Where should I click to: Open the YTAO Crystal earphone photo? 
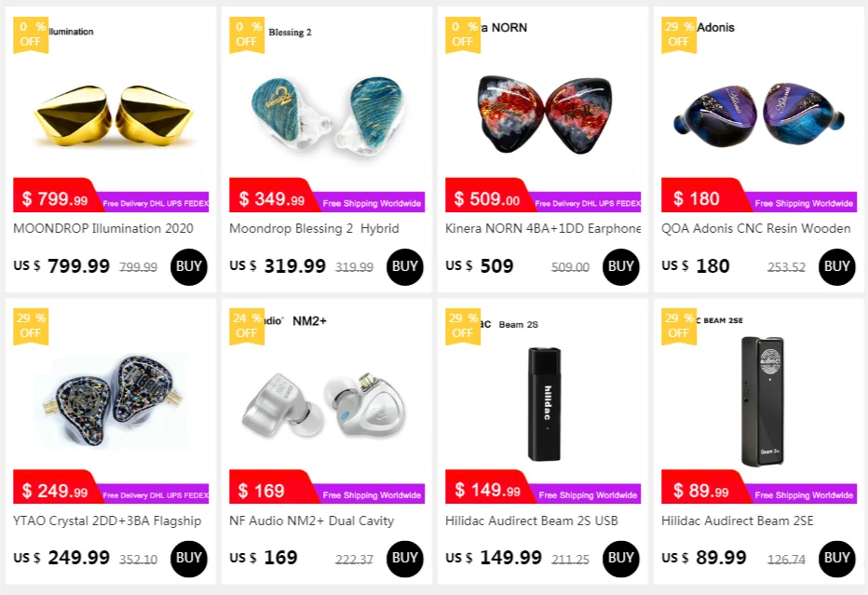pyautogui.click(x=111, y=405)
